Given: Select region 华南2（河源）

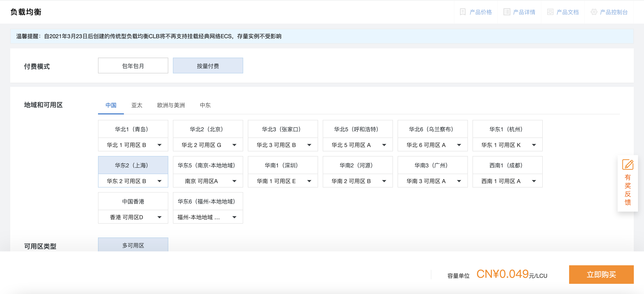Looking at the screenshot, I should click(358, 165).
